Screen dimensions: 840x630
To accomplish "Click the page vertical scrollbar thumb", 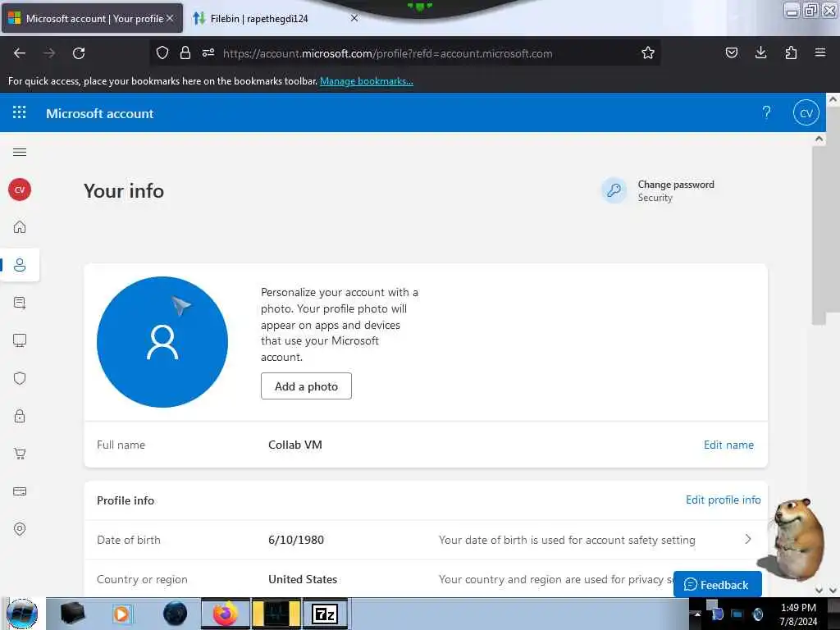I will (x=819, y=235).
